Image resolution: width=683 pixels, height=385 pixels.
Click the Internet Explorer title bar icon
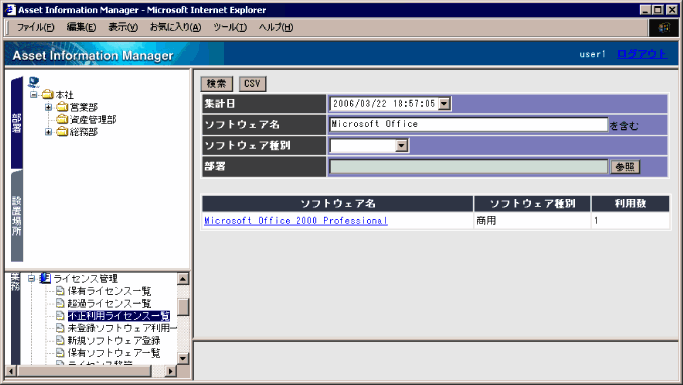coord(10,10)
